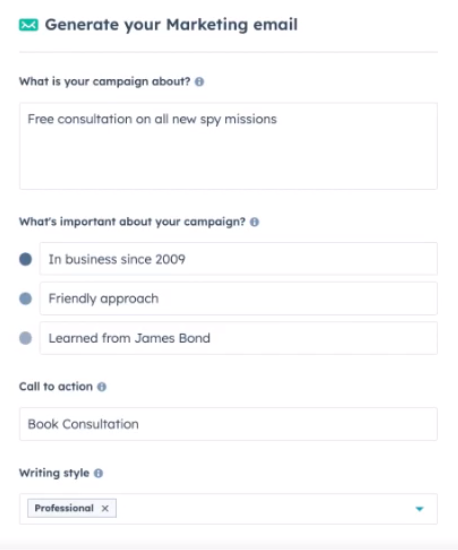458x550 pixels.
Task: Click the Writing style label text
Action: click(x=54, y=473)
